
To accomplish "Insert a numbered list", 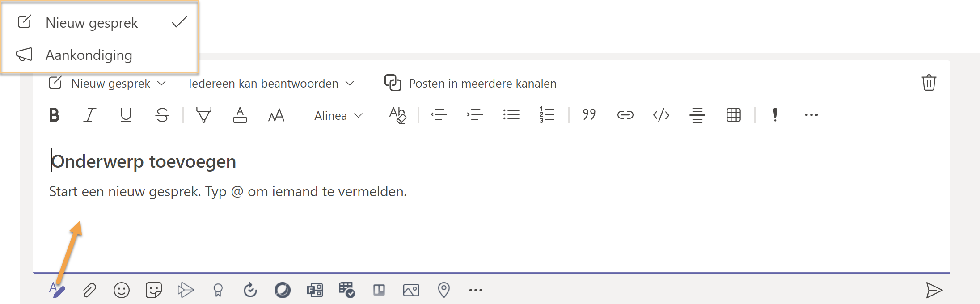I will [x=547, y=115].
